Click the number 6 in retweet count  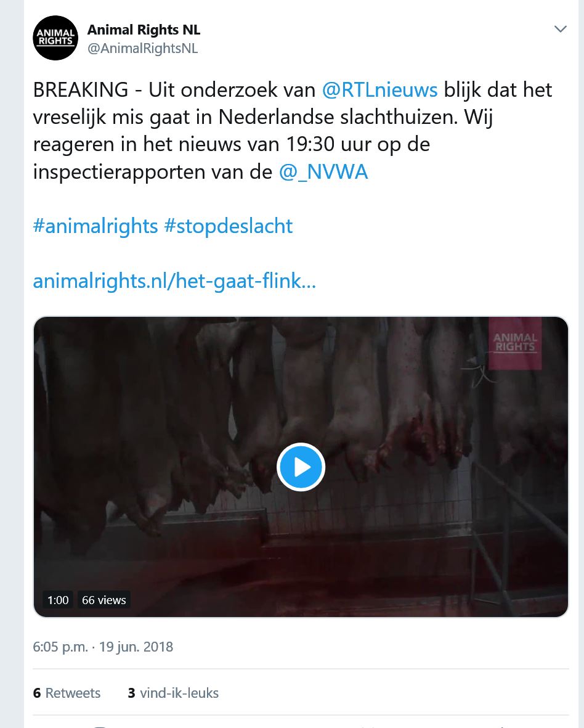pyautogui.click(x=37, y=693)
